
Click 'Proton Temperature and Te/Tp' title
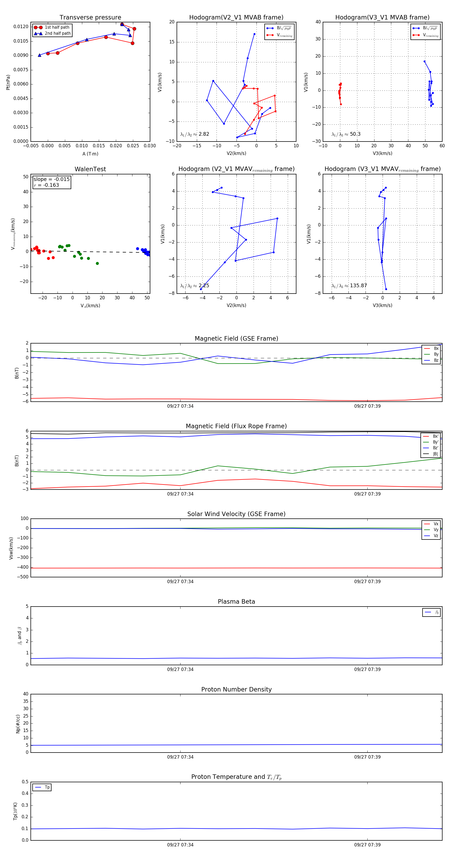236,777
